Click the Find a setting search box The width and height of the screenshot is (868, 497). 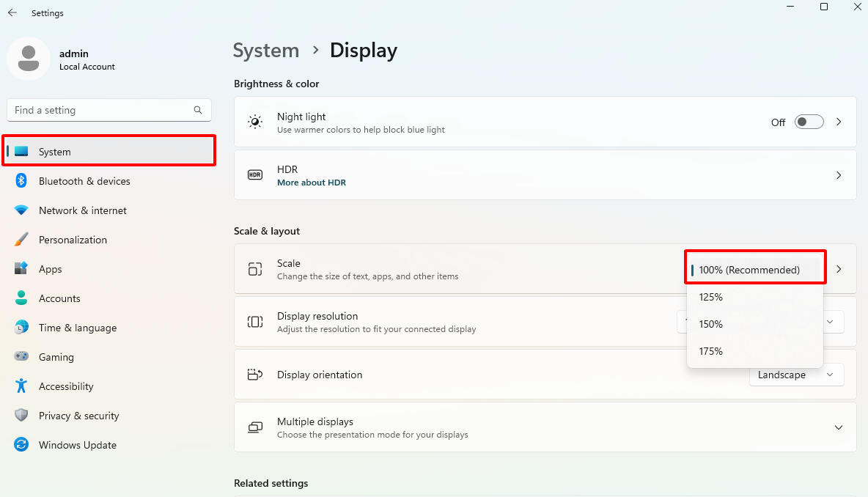(x=109, y=110)
